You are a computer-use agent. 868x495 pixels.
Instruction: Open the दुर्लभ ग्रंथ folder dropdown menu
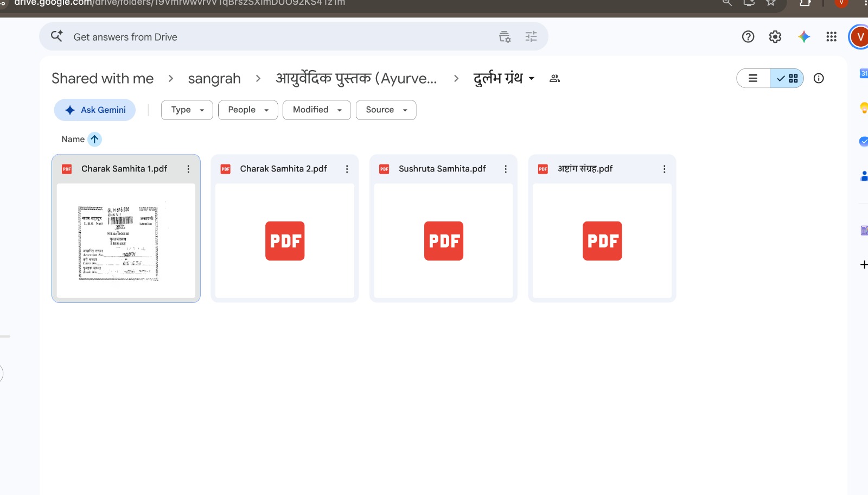coord(504,78)
